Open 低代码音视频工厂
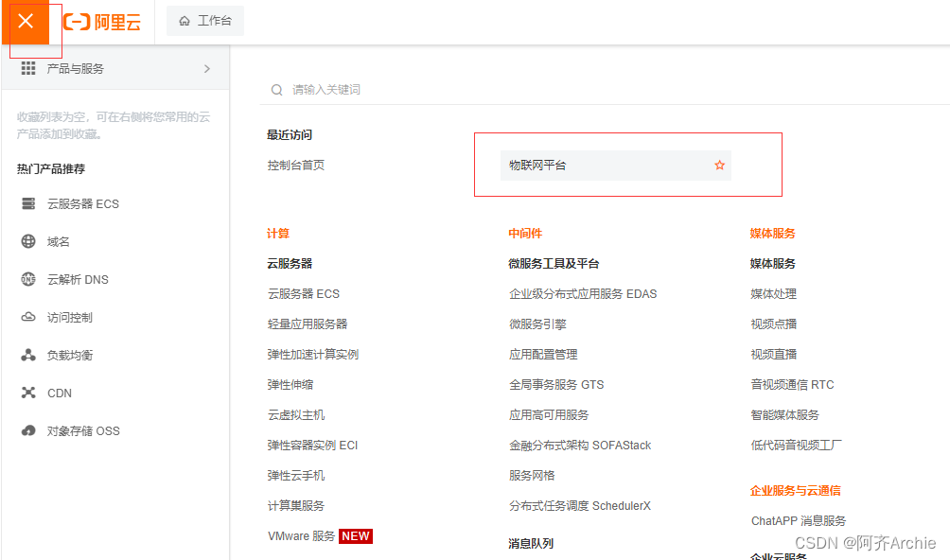The width and height of the screenshot is (950, 560). point(796,445)
